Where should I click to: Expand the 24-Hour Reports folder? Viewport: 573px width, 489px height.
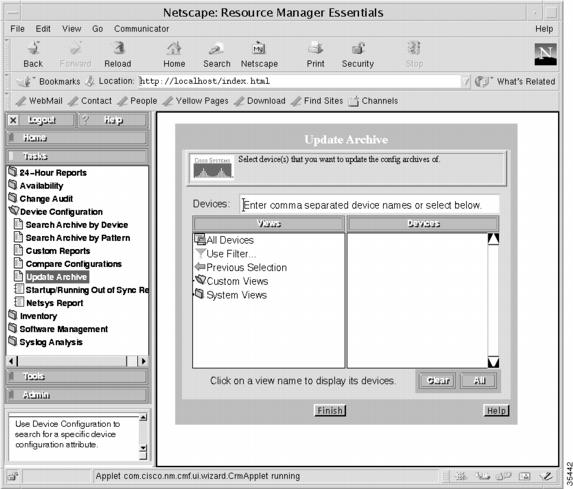click(x=48, y=173)
